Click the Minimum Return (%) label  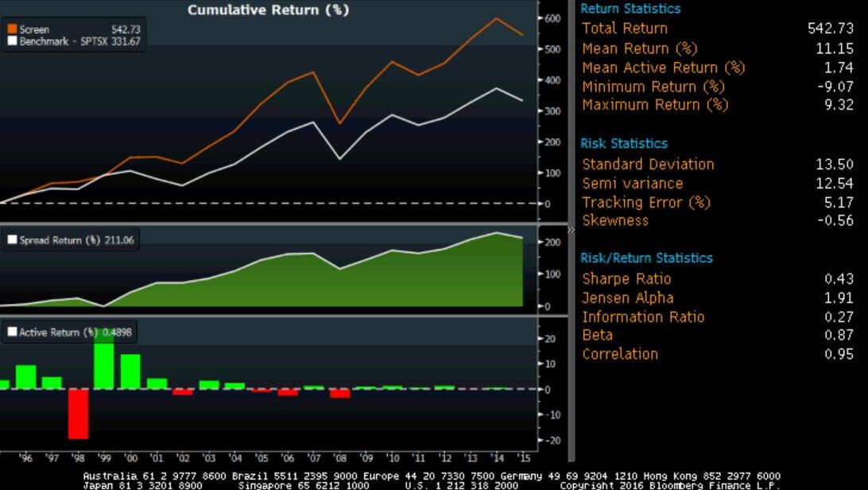click(653, 87)
